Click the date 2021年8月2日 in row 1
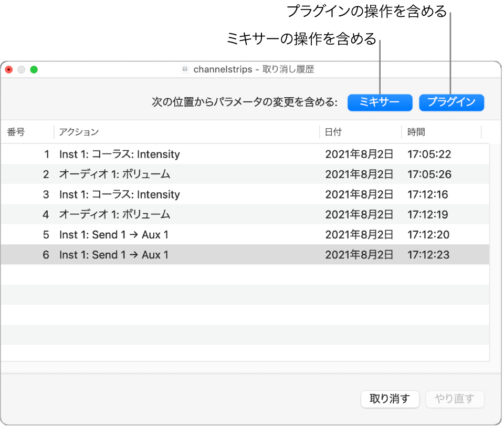Viewport: 504px width, 426px height. [x=360, y=154]
